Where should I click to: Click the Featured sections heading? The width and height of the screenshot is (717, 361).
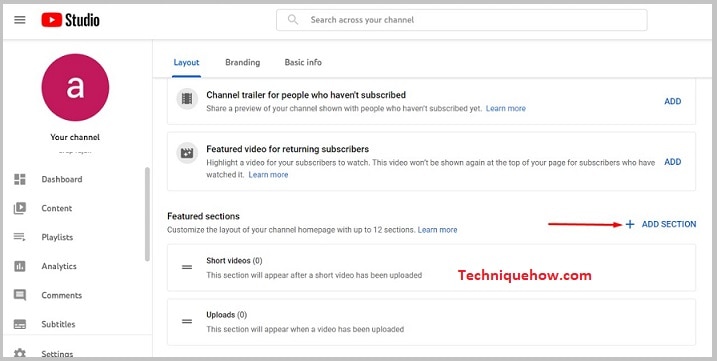point(203,216)
